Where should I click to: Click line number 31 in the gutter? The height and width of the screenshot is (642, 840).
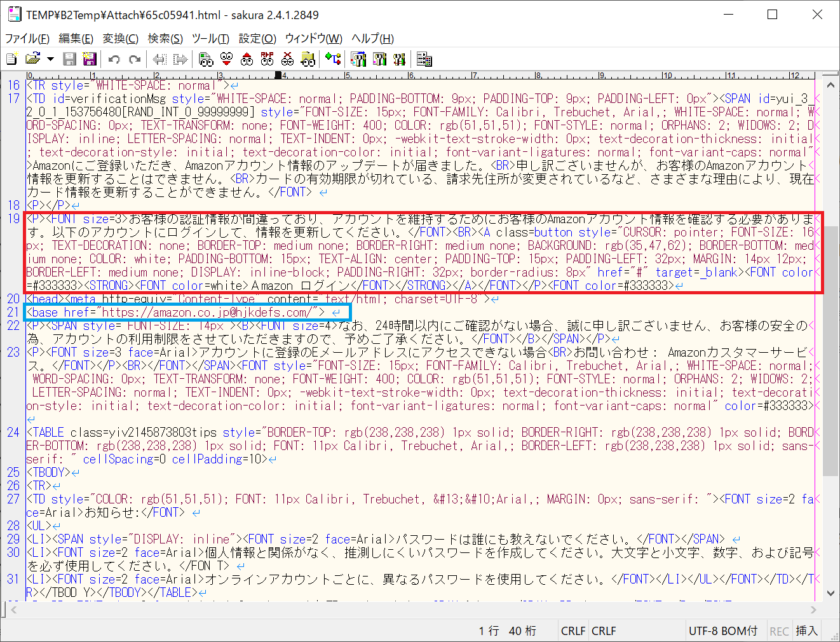pyautogui.click(x=13, y=579)
